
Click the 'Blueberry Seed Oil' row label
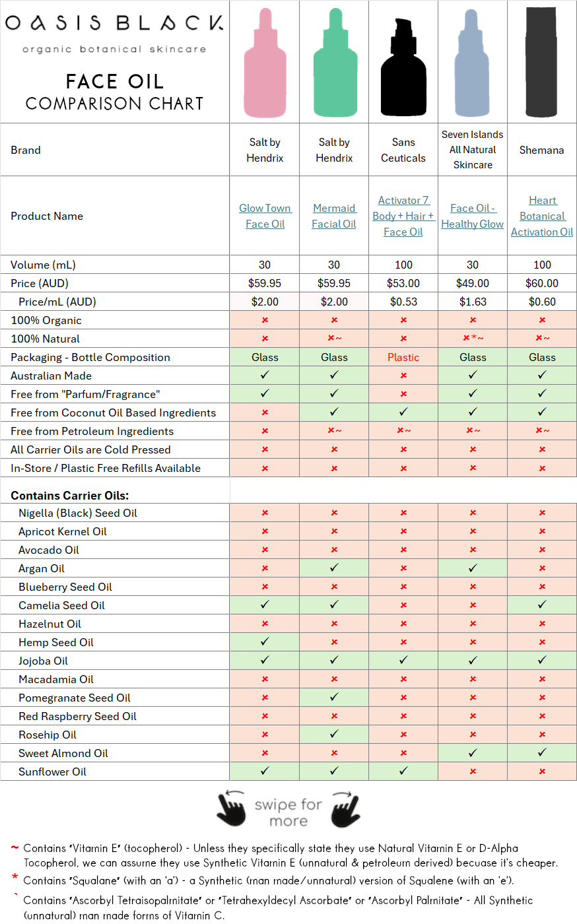pyautogui.click(x=65, y=587)
